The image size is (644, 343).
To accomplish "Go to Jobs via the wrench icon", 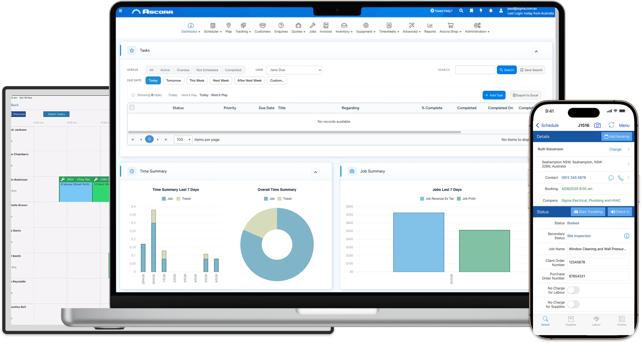I will (313, 25).
